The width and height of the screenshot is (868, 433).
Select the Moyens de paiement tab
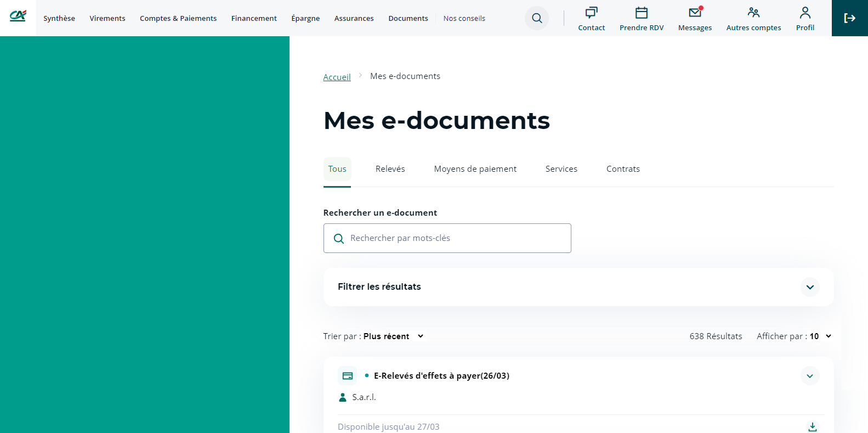point(475,169)
